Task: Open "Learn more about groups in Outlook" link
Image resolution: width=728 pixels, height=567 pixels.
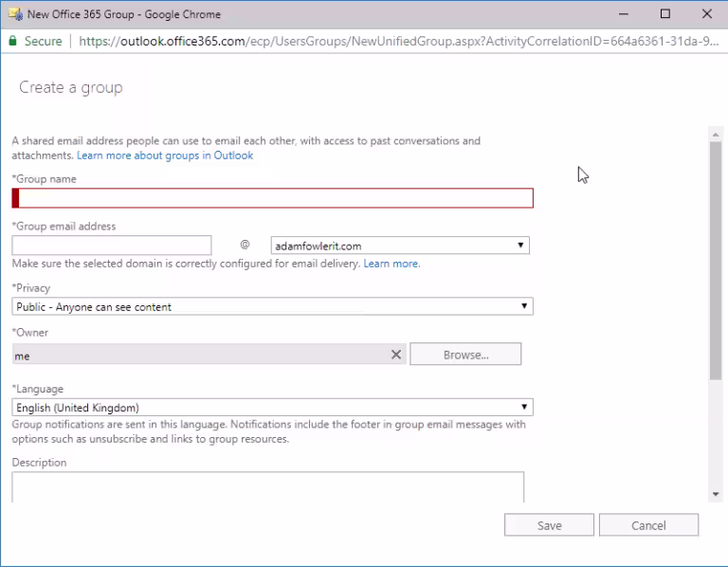Action: pyautogui.click(x=165, y=155)
